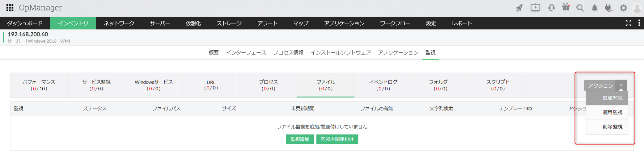Open the gift box what's-new icon
The width and height of the screenshot is (644, 157).
(x=566, y=7)
